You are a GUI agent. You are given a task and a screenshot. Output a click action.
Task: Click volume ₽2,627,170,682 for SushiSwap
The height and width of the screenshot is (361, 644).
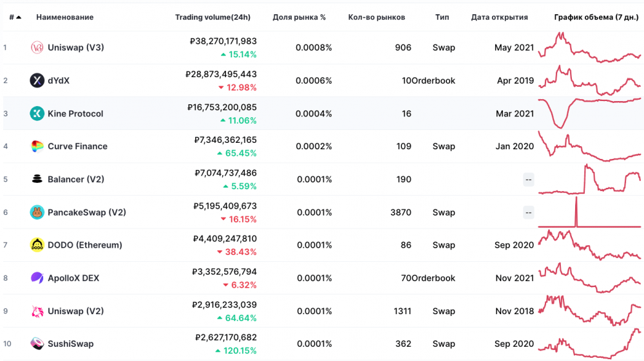coord(226,338)
